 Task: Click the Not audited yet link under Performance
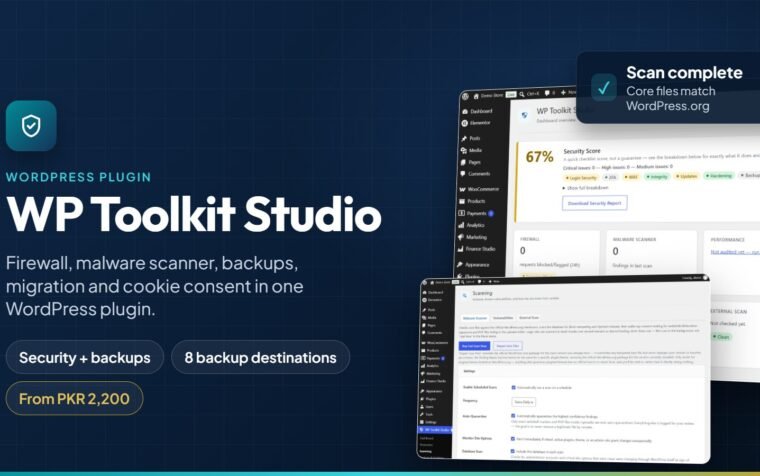(x=735, y=252)
